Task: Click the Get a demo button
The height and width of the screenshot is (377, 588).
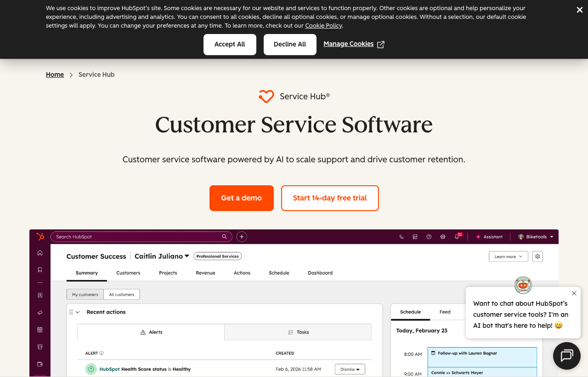Action: click(x=242, y=198)
